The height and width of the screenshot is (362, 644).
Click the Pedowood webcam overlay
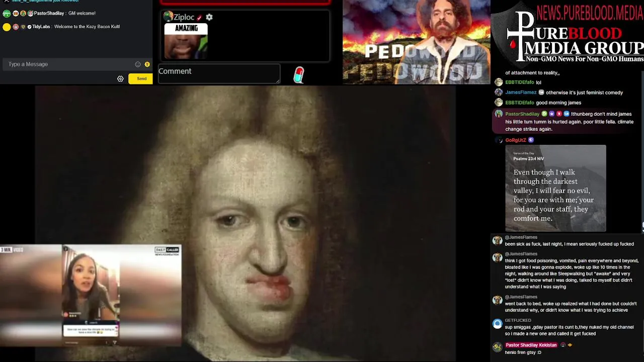pyautogui.click(x=417, y=42)
